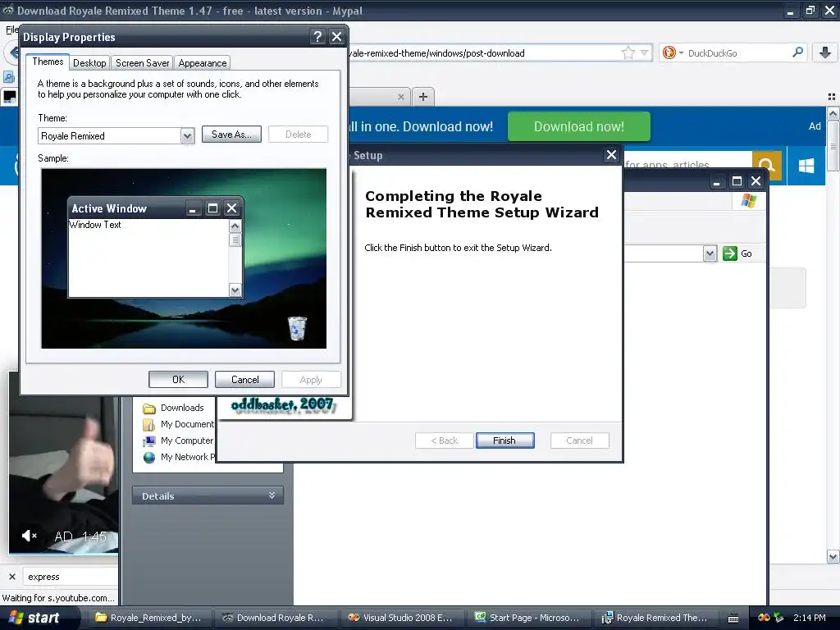
Task: Open the Desktop tab in Display Properties
Action: (89, 63)
